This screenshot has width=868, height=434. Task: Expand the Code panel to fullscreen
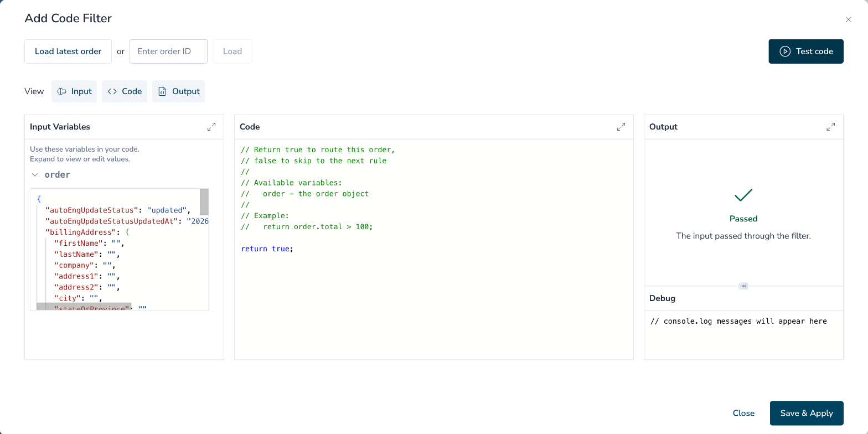pos(621,127)
